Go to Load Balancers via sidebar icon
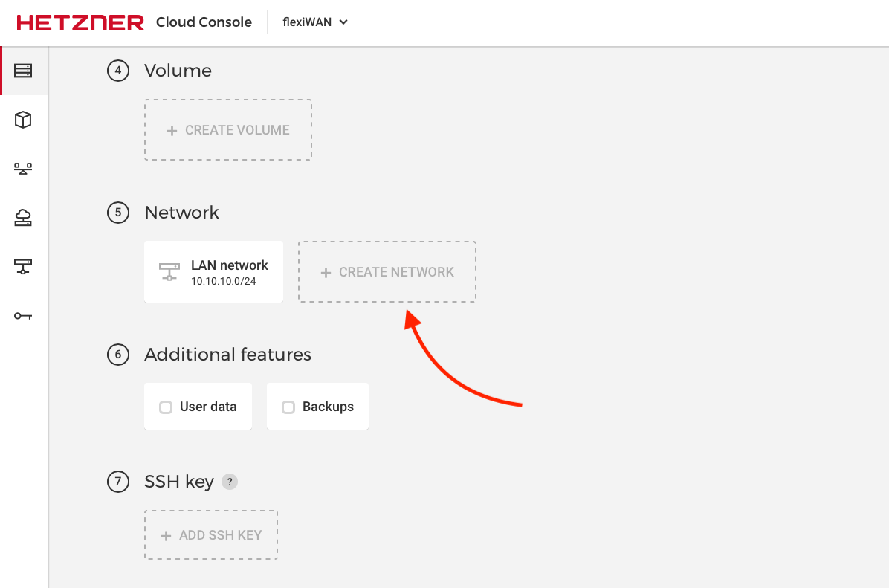 coord(23,169)
